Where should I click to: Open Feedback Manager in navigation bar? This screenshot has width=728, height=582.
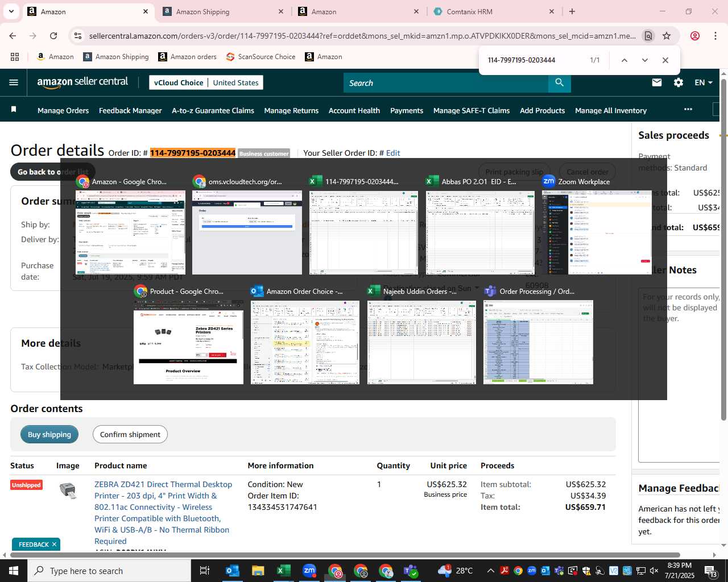[130, 110]
